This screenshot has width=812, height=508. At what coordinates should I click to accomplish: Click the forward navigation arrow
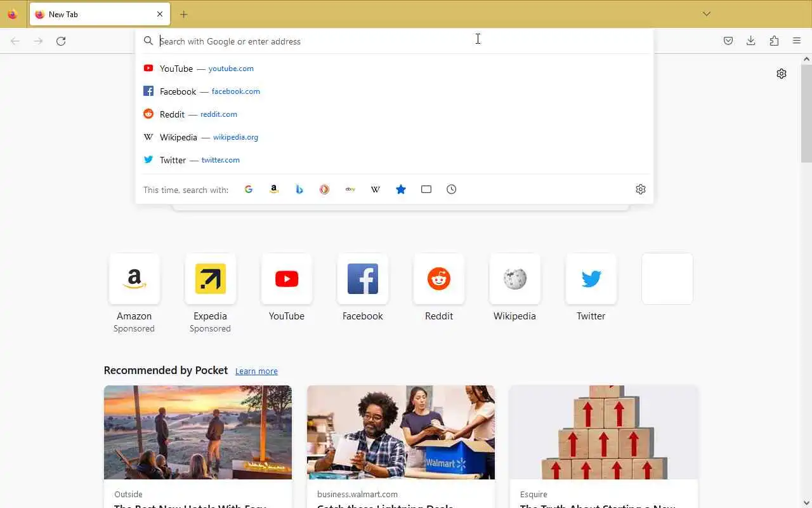pyautogui.click(x=38, y=41)
